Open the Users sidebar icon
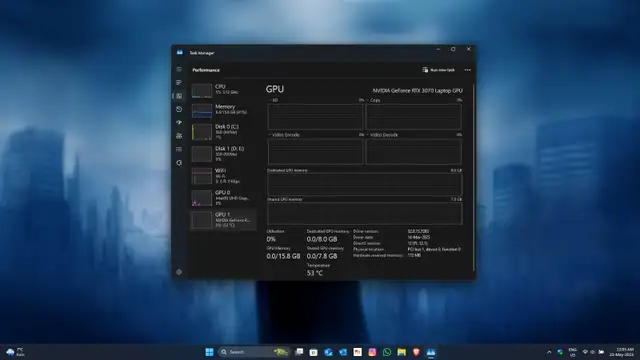The width and height of the screenshot is (640, 360). (x=179, y=136)
